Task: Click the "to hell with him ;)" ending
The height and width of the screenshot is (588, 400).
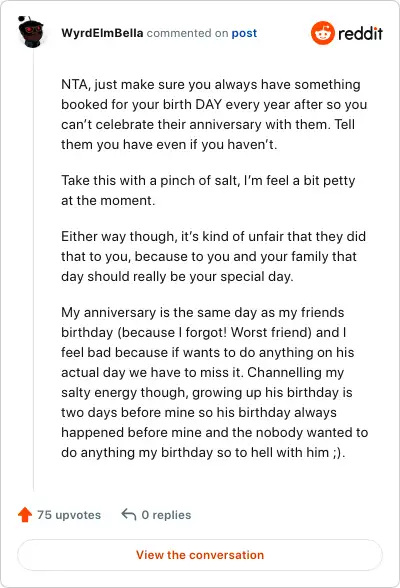Action: (290, 452)
